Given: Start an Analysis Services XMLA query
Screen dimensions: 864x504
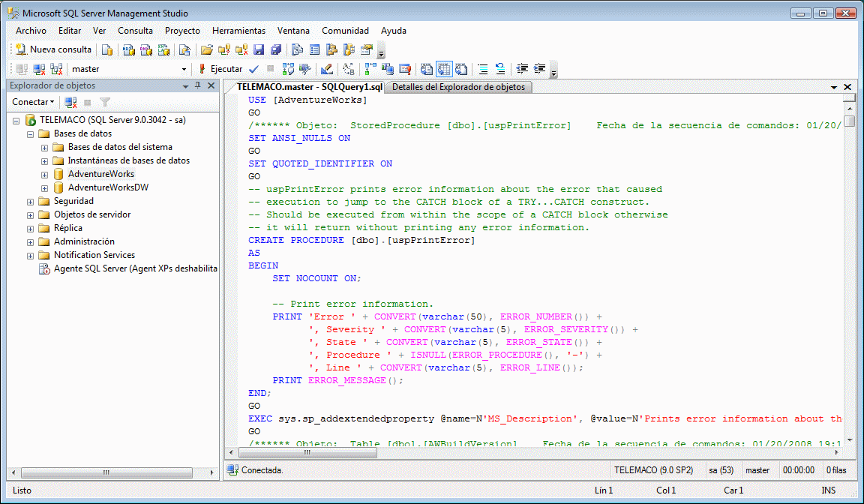Looking at the screenshot, I should 163,50.
